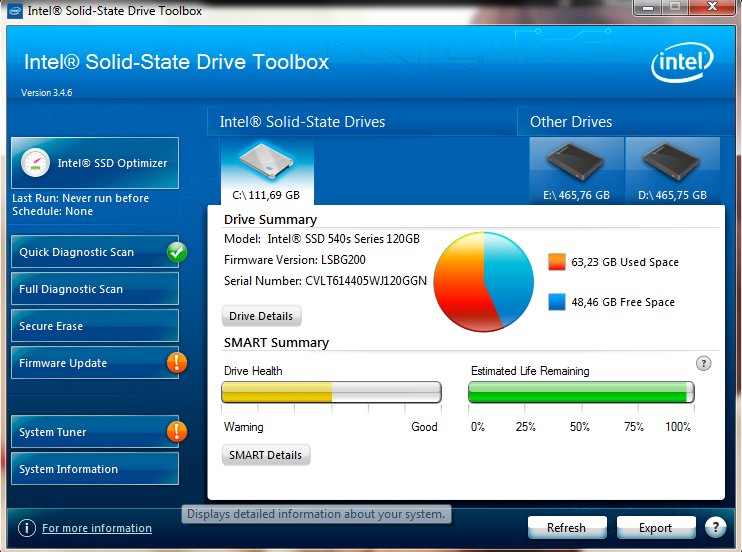The height and width of the screenshot is (552, 742).
Task: Select the C:\ 111,69 GB Intel SSD drive
Action: coord(267,171)
